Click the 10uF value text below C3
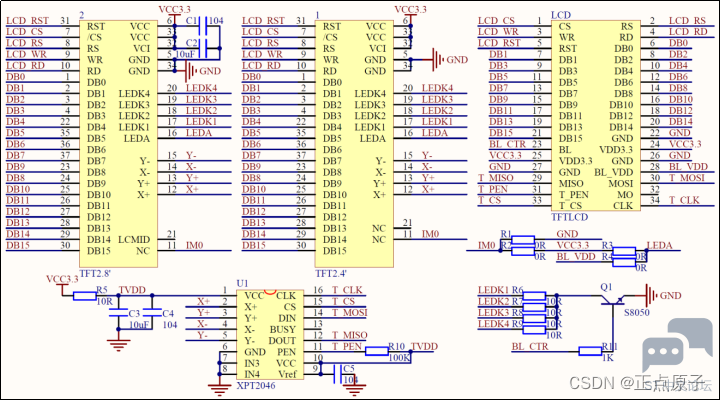 (139, 325)
